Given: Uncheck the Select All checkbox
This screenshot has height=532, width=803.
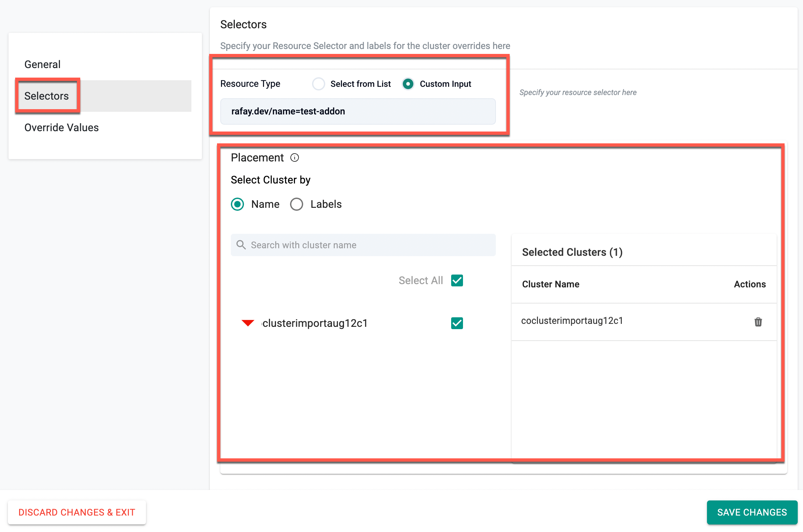Looking at the screenshot, I should 457,280.
